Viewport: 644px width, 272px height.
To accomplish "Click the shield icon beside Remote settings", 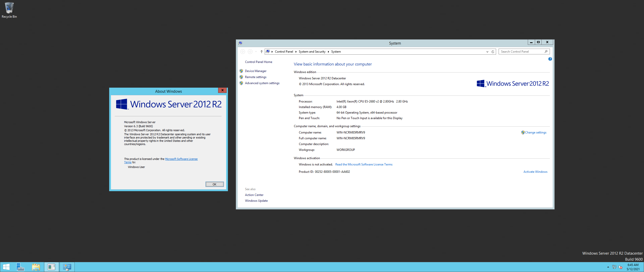I will [241, 77].
